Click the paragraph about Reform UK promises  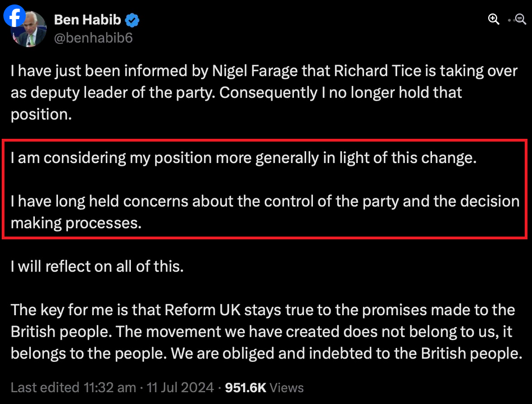(264, 332)
